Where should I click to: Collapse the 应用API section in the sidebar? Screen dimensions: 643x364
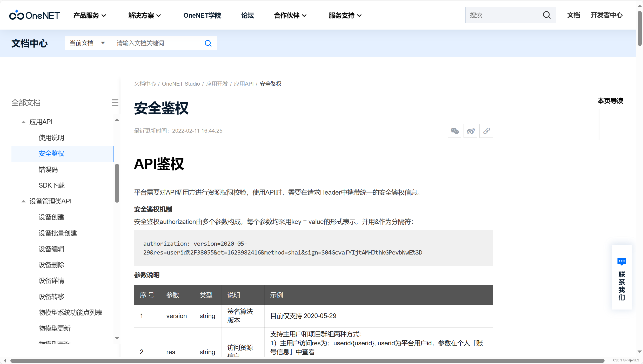pyautogui.click(x=23, y=122)
